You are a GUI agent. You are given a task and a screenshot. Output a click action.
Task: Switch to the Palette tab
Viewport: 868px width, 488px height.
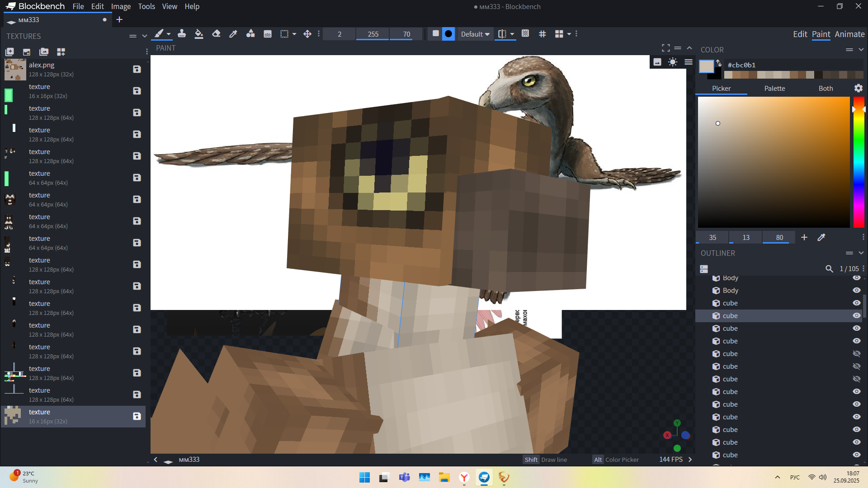(x=774, y=89)
